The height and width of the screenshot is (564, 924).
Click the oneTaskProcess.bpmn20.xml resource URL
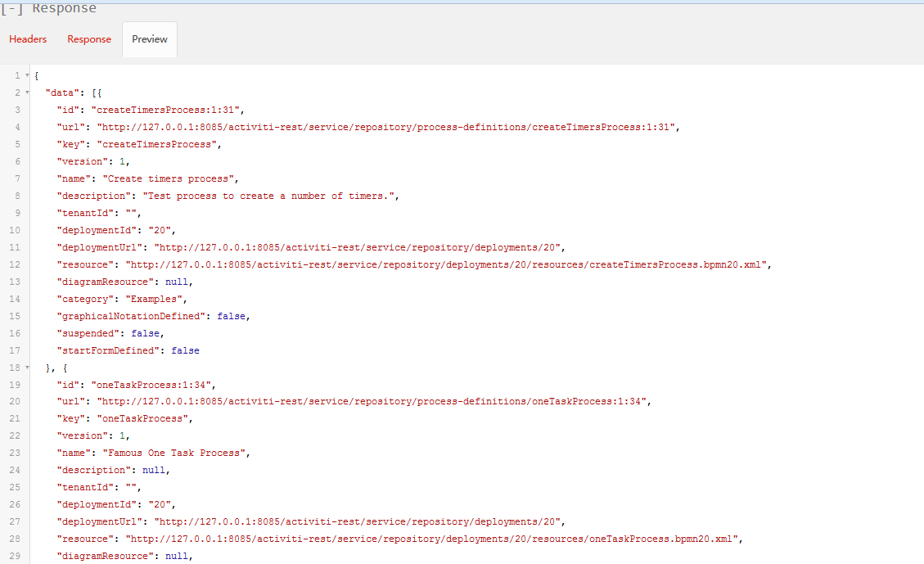432,539
